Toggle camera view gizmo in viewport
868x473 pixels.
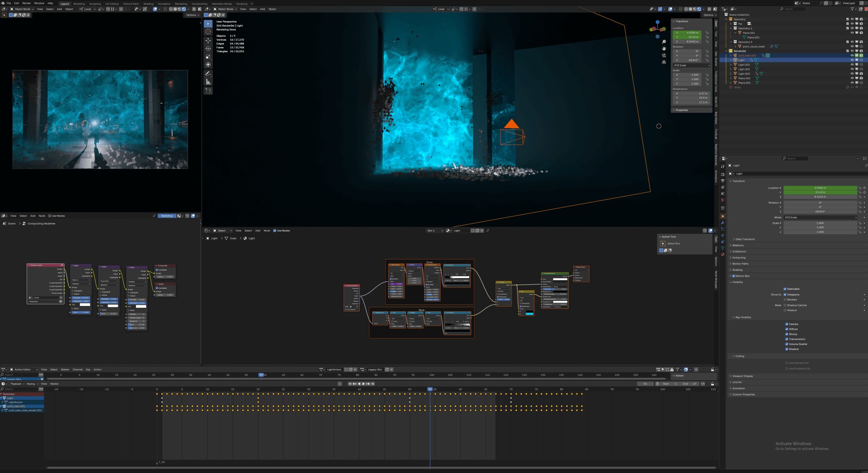click(664, 55)
